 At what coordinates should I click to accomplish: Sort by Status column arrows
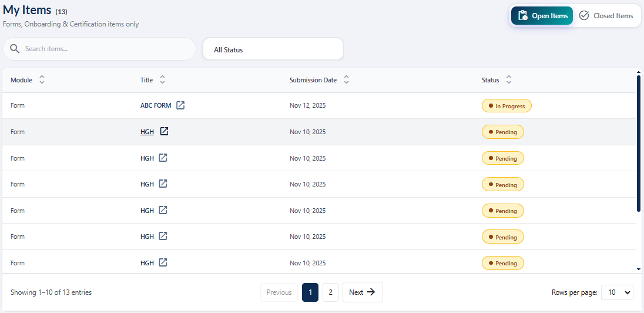click(x=509, y=80)
